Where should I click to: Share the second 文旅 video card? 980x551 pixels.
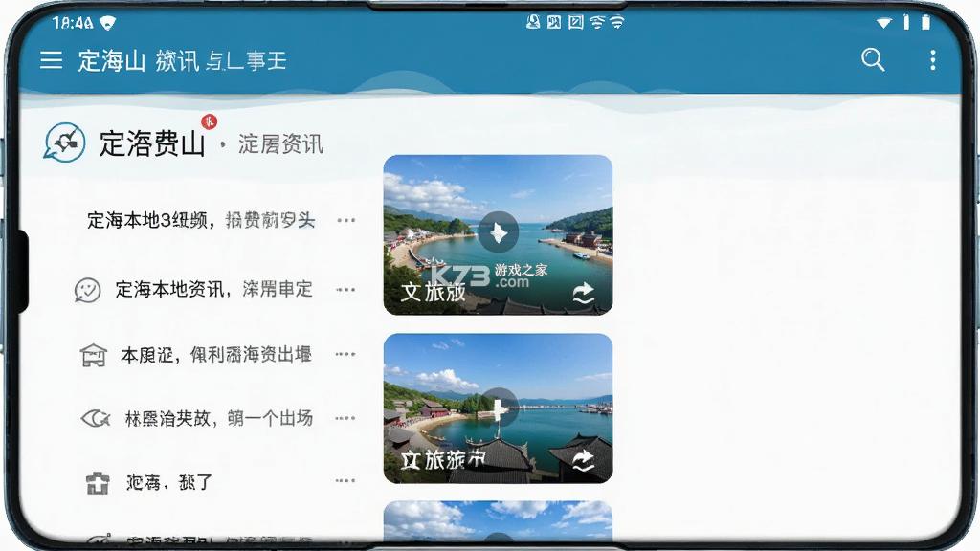click(583, 460)
